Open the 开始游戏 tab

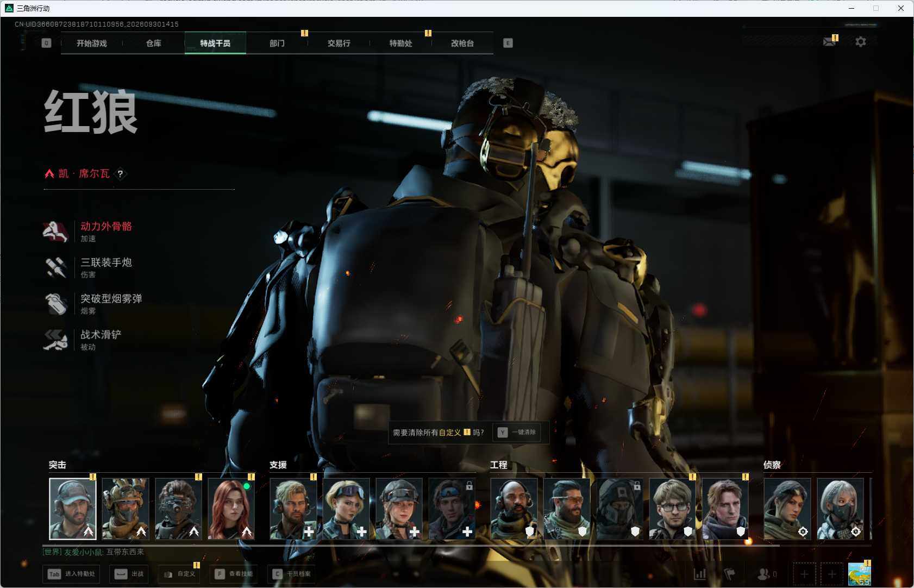[x=92, y=43]
